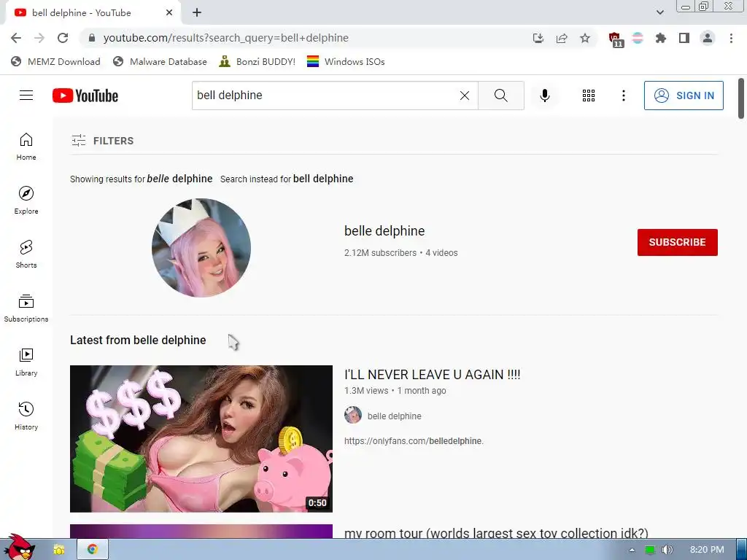This screenshot has width=747, height=560.
Task: Open the YouTube hamburger guide menu
Action: pyautogui.click(x=26, y=96)
